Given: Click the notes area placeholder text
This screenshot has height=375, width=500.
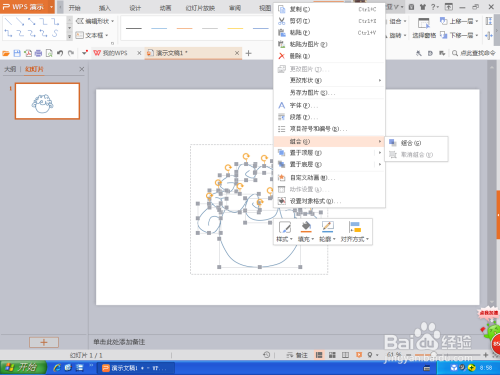Looking at the screenshot, I should point(119,342).
